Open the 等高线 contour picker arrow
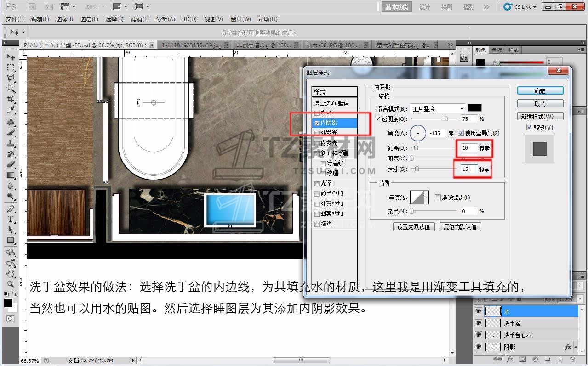Screen dimensions: 588x366 click(x=426, y=198)
